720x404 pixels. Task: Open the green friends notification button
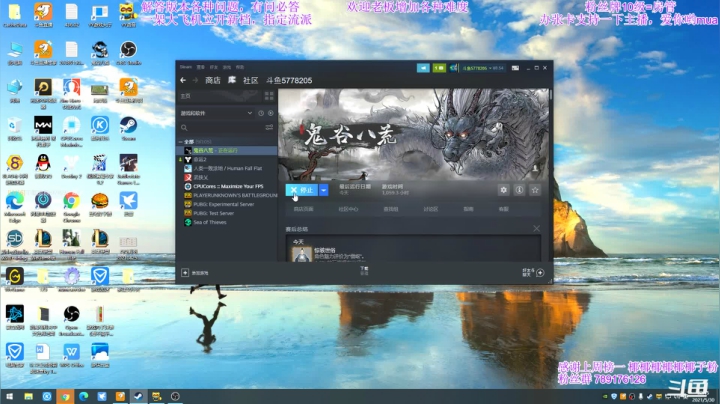[x=439, y=68]
